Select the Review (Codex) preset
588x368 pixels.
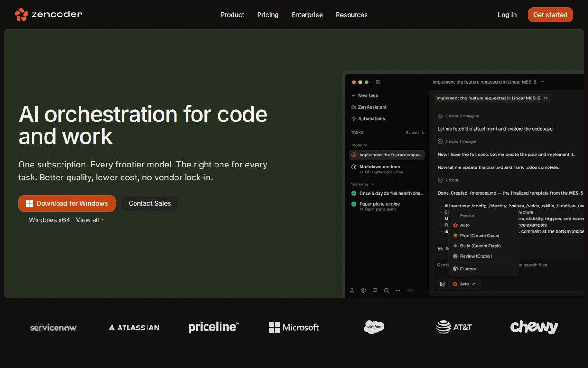[x=483, y=256]
